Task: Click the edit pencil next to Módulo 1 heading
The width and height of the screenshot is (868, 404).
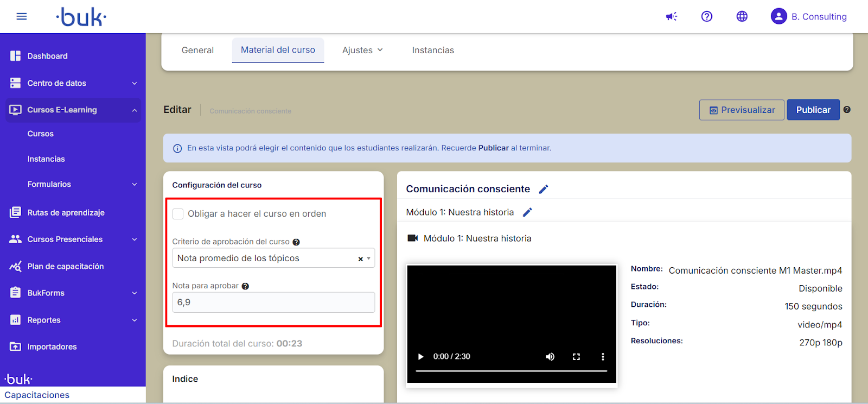Action: (527, 212)
